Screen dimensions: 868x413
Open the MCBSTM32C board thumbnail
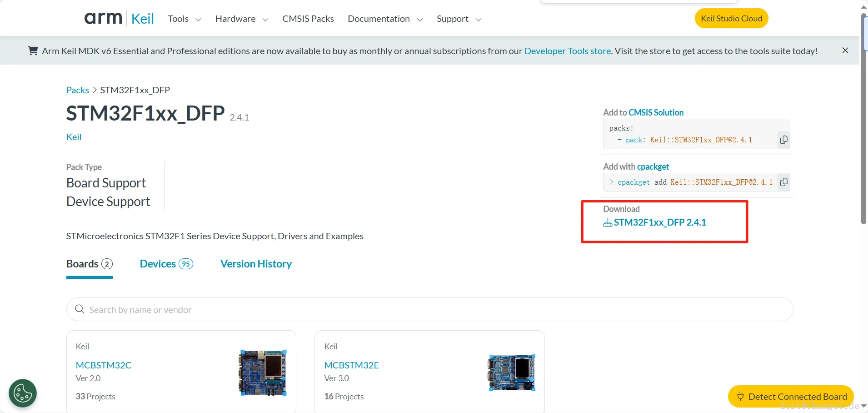[263, 373]
